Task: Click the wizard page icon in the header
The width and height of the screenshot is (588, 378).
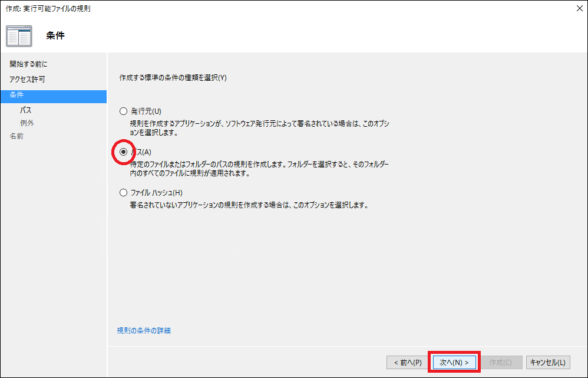Action: [18, 36]
